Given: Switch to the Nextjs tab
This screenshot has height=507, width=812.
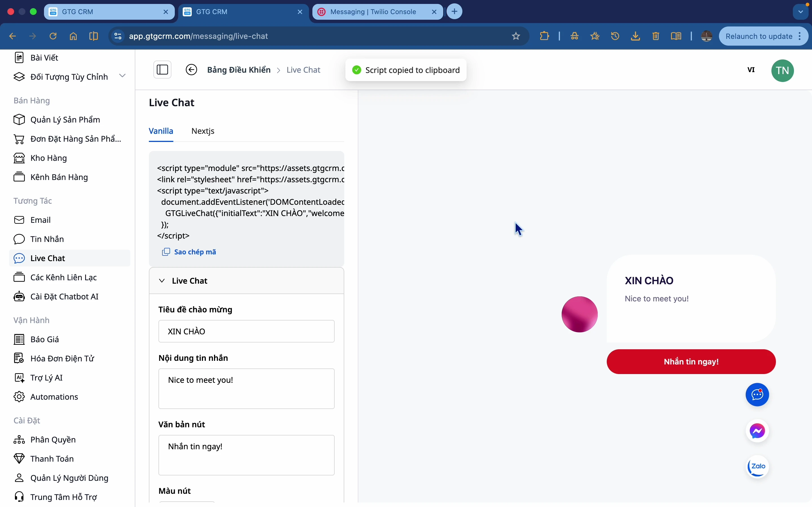Looking at the screenshot, I should tap(203, 131).
